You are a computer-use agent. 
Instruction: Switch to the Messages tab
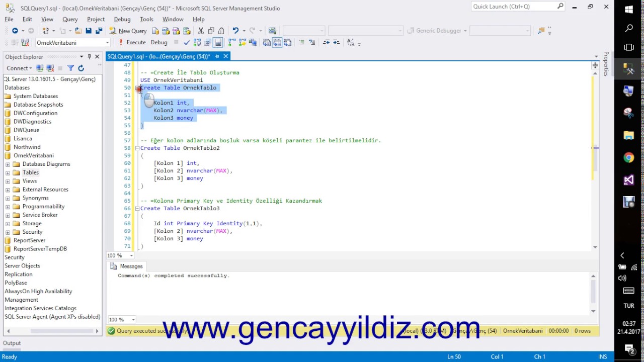tap(127, 266)
